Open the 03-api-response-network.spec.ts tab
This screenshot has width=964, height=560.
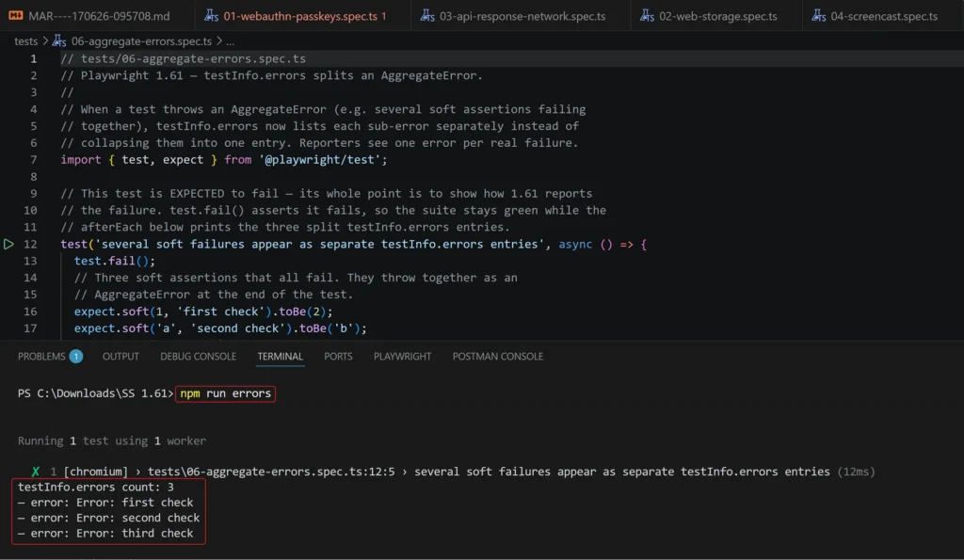[x=514, y=16]
